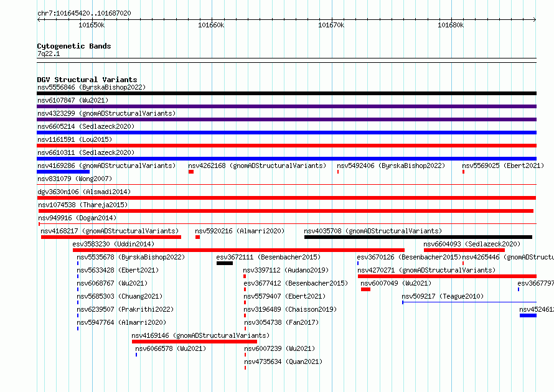Click the nsv1161591 (Lou2015) label
The image size is (554, 392).
pos(75,139)
